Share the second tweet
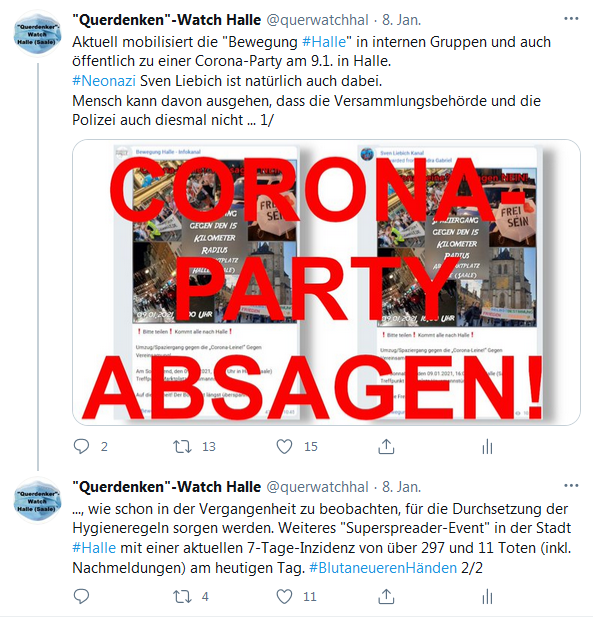 click(x=386, y=597)
